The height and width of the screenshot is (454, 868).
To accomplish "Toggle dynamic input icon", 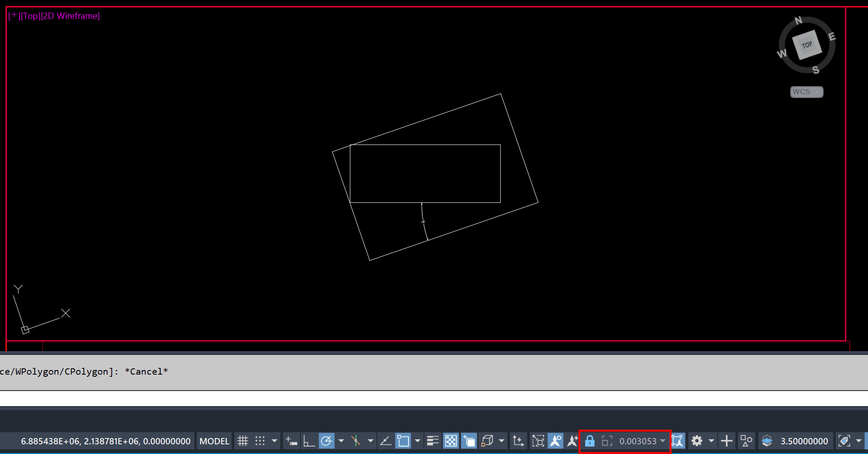I will pyautogui.click(x=291, y=441).
